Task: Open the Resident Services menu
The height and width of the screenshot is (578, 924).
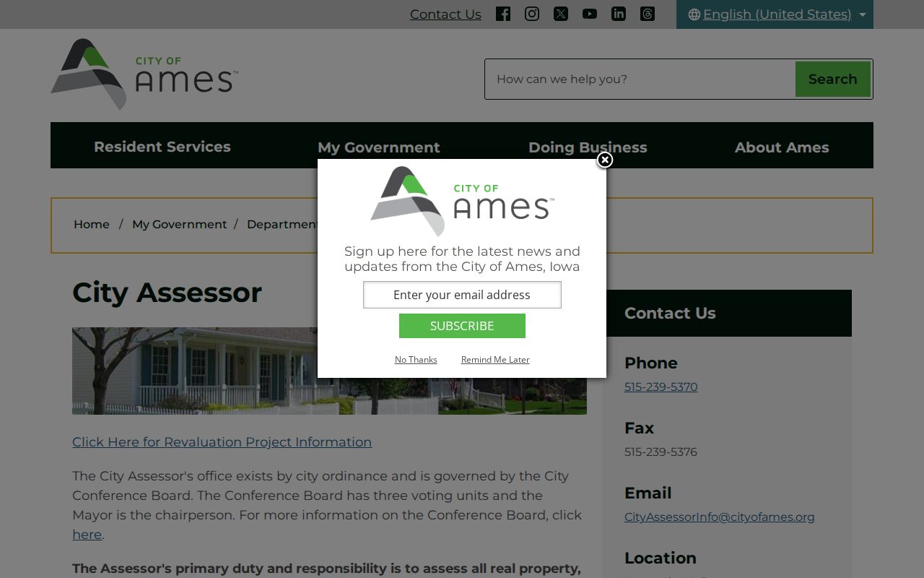Action: (x=162, y=147)
